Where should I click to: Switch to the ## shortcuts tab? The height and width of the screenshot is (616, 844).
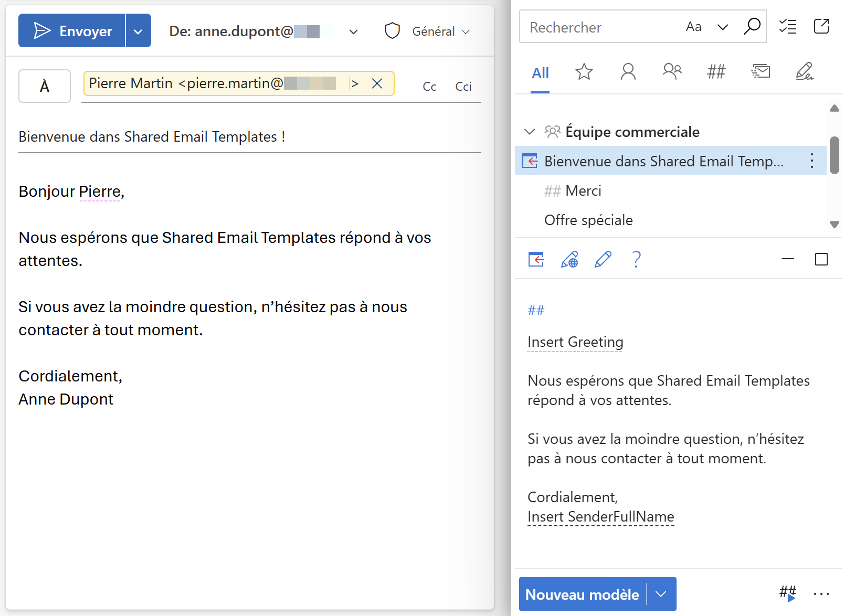716,71
